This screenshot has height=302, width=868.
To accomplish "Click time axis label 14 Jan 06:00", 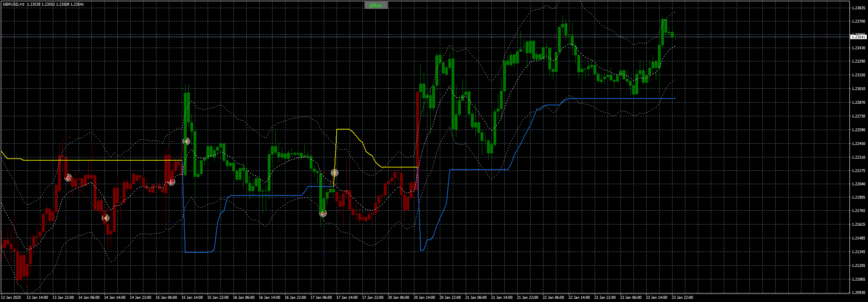I will coord(89,298).
